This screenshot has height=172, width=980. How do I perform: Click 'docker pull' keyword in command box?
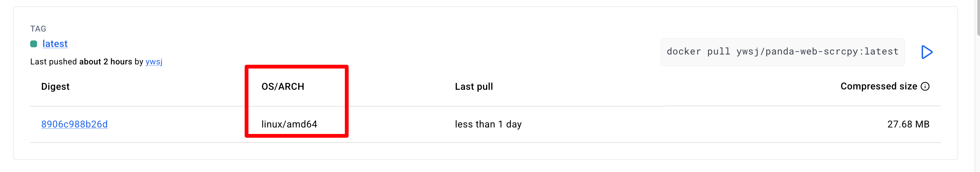698,52
